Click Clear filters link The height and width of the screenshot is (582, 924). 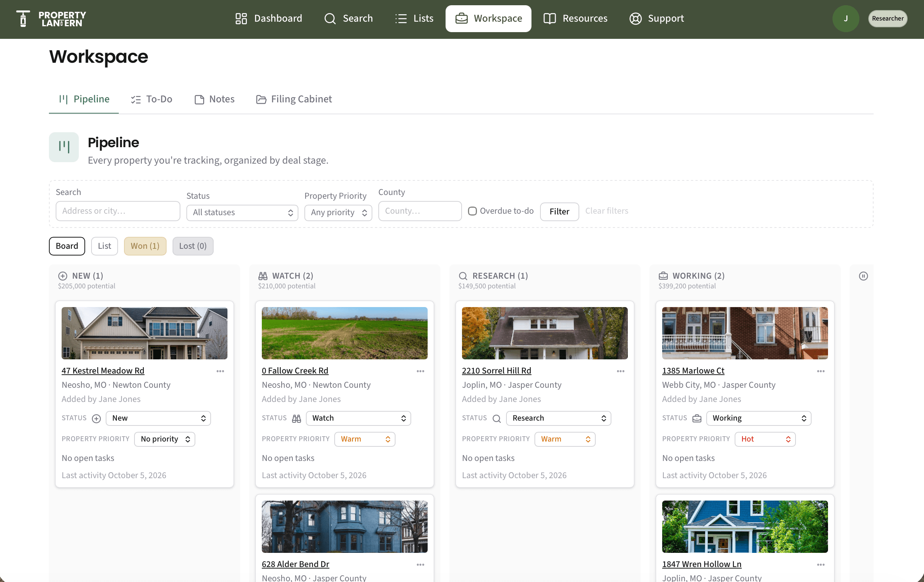[x=606, y=211]
